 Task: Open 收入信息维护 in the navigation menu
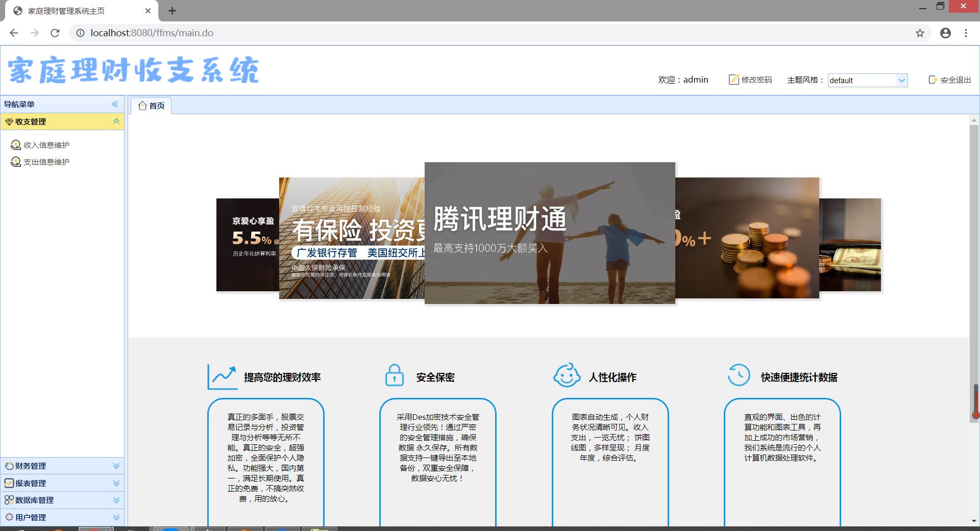(46, 145)
